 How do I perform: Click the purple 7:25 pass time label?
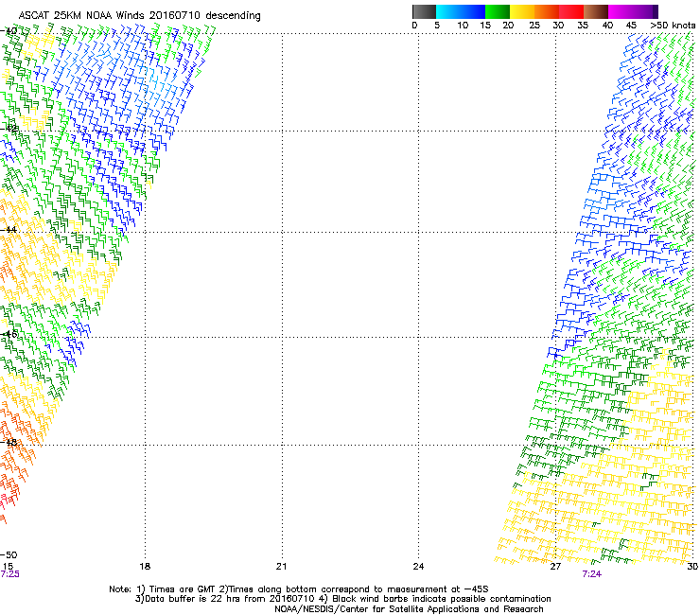tap(10, 574)
